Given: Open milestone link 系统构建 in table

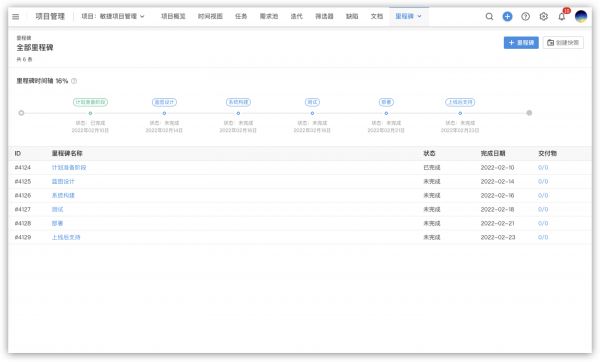Looking at the screenshot, I should tap(63, 196).
